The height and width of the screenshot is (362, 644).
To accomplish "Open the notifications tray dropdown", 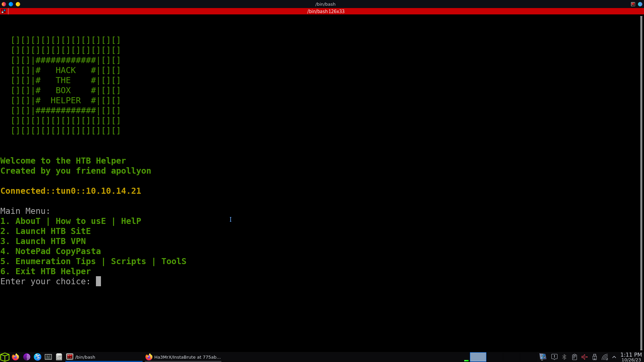I will point(554,357).
